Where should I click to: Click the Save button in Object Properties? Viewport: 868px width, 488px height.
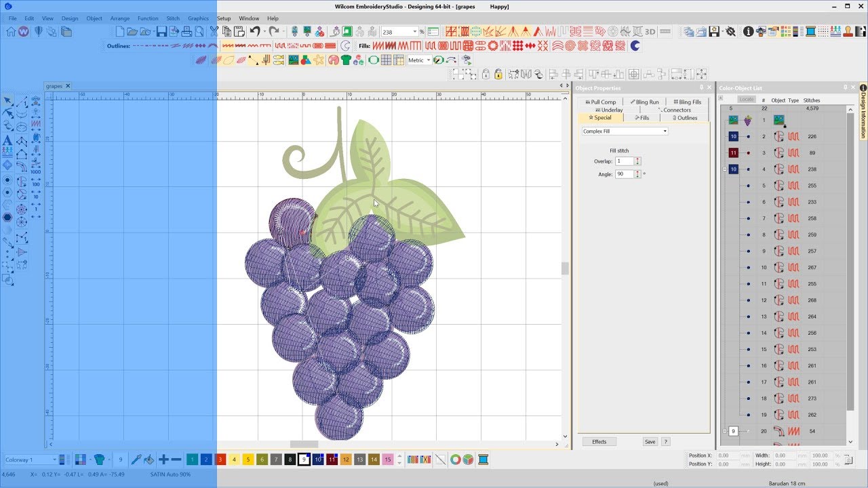click(x=650, y=441)
